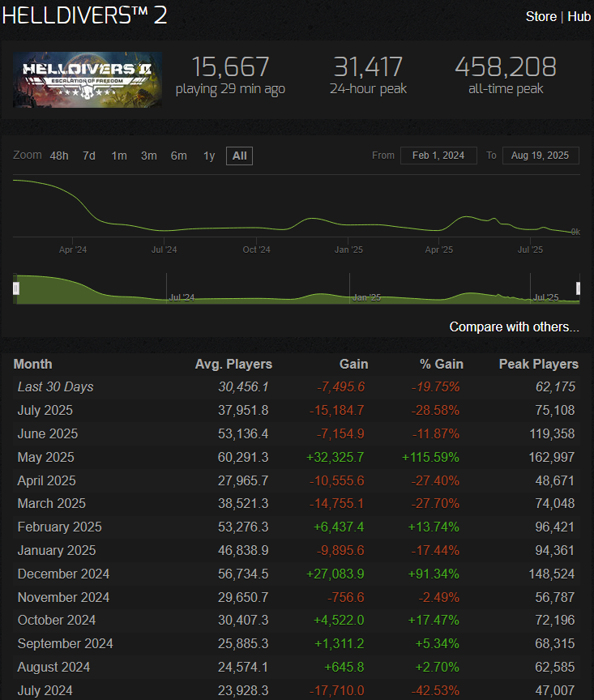
Task: Click the September 2024 row label
Action: 65,643
